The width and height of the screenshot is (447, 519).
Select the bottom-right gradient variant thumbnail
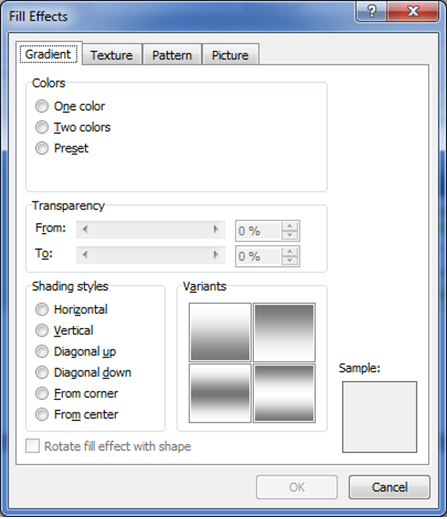284,393
